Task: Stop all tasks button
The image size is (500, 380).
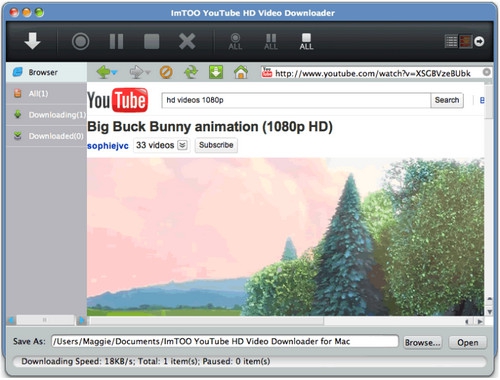Action: (306, 42)
